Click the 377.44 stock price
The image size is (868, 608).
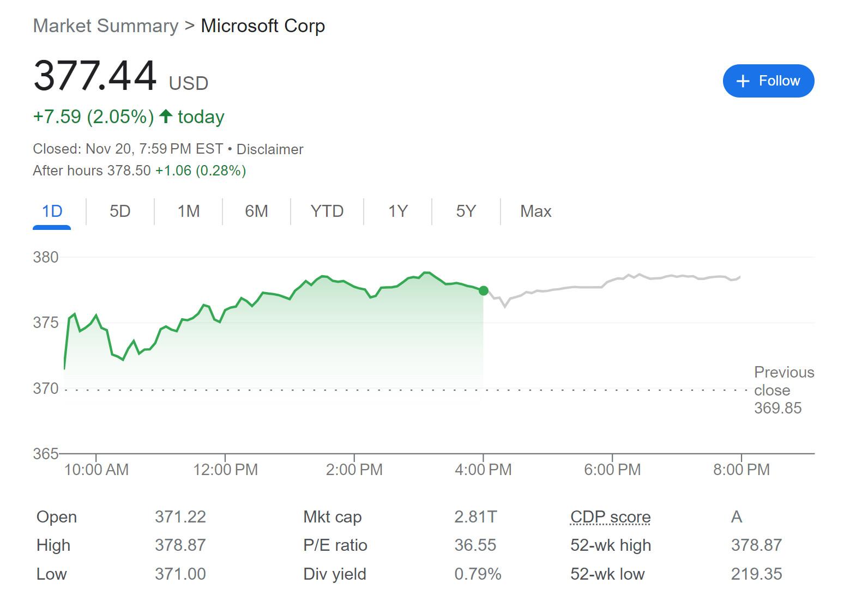(95, 76)
